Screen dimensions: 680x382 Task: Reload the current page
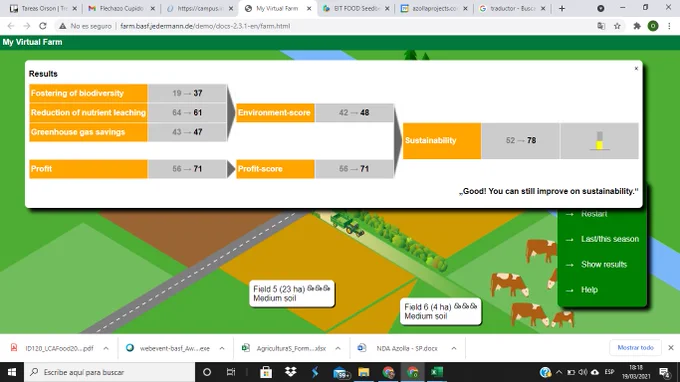tap(42, 26)
